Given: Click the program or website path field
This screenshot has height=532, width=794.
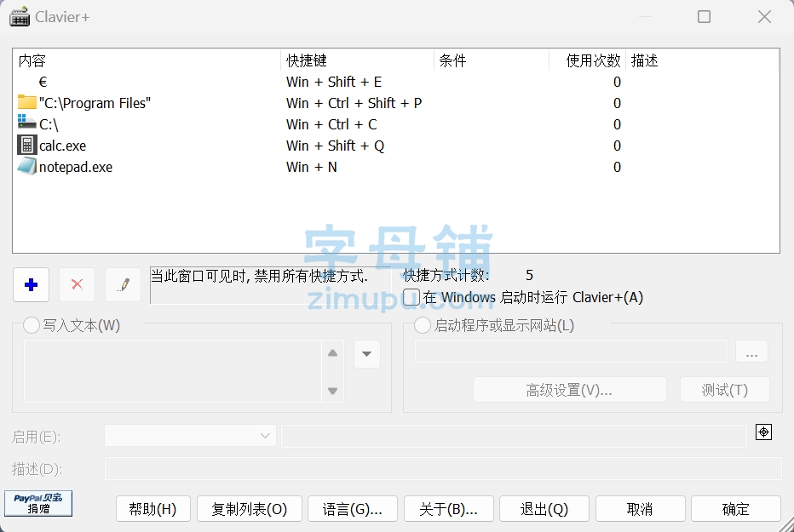Looking at the screenshot, I should point(571,352).
